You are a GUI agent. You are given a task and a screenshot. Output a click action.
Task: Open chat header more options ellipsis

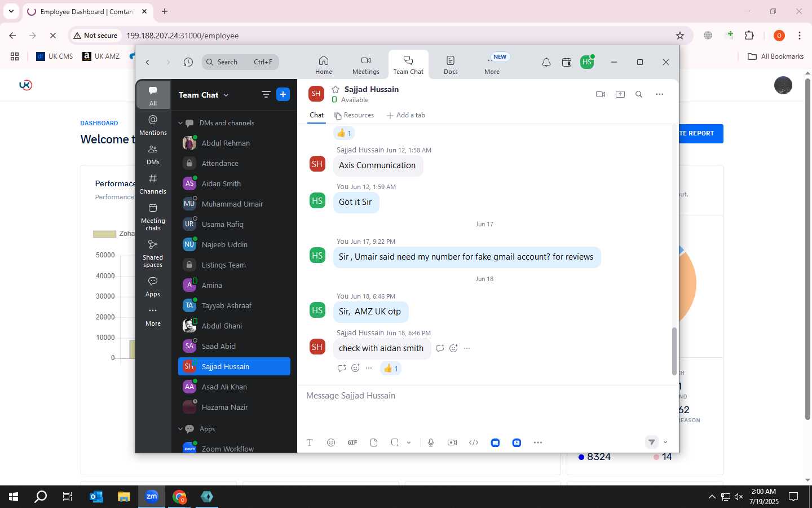pyautogui.click(x=660, y=94)
